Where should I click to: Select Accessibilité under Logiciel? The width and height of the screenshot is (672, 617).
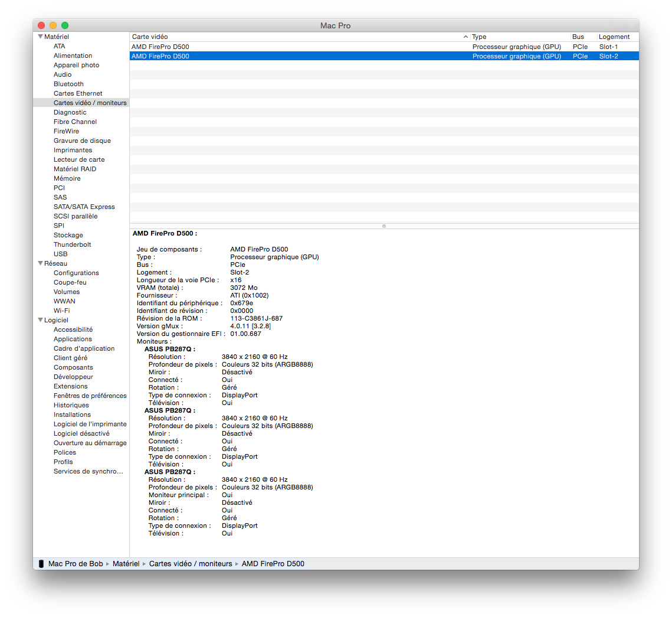click(73, 329)
